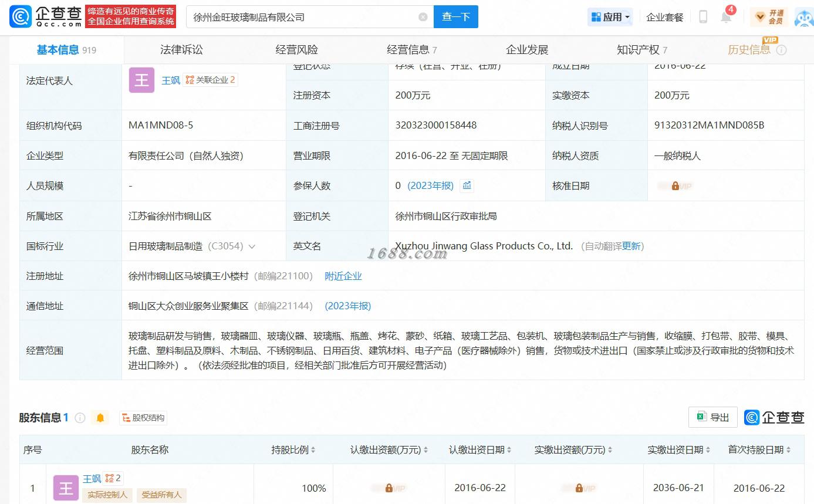The image size is (814, 504).
Task: Click the 实际控制人 tag
Action: tap(107, 495)
